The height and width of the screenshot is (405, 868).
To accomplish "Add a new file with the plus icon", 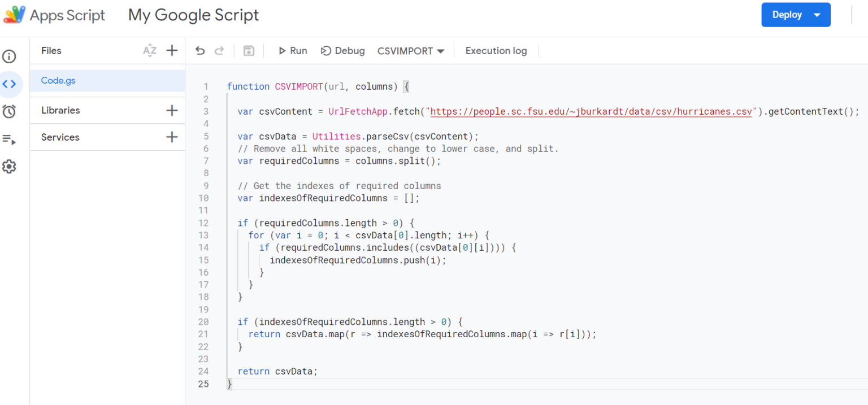I will click(x=172, y=50).
